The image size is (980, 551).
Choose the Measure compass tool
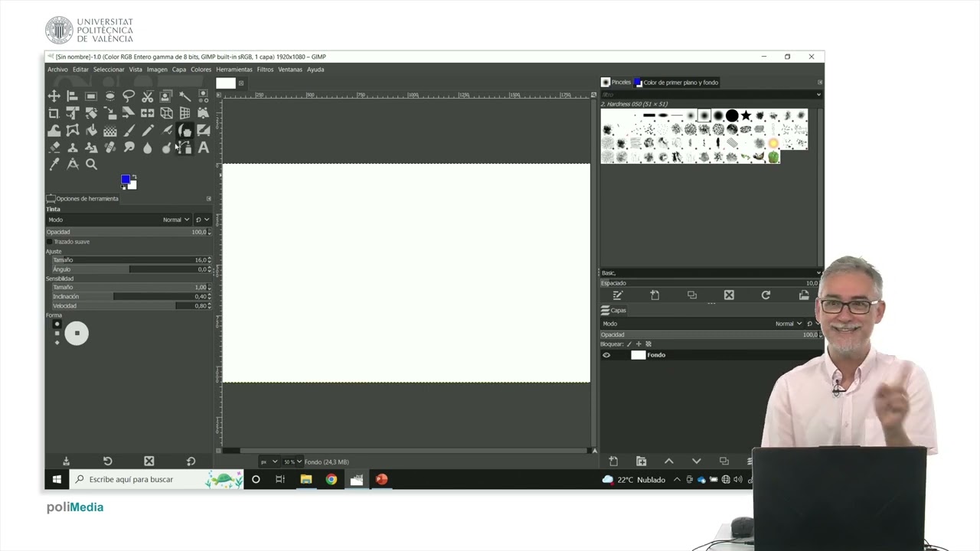[72, 164]
